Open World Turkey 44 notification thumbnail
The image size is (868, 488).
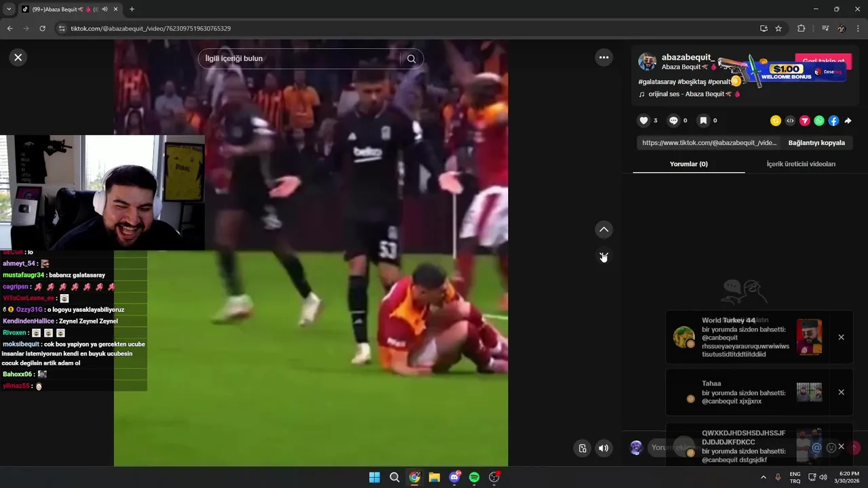809,337
